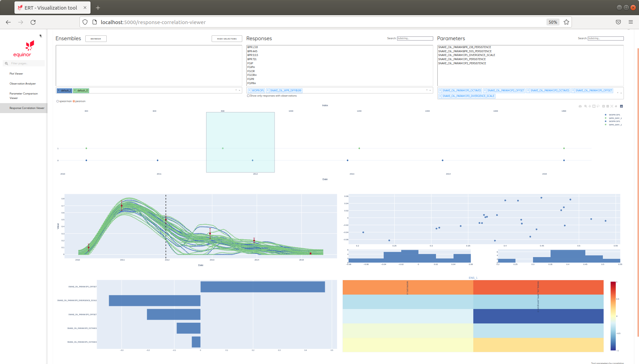
Task: Select the spearman correlation radio button
Action: click(57, 101)
